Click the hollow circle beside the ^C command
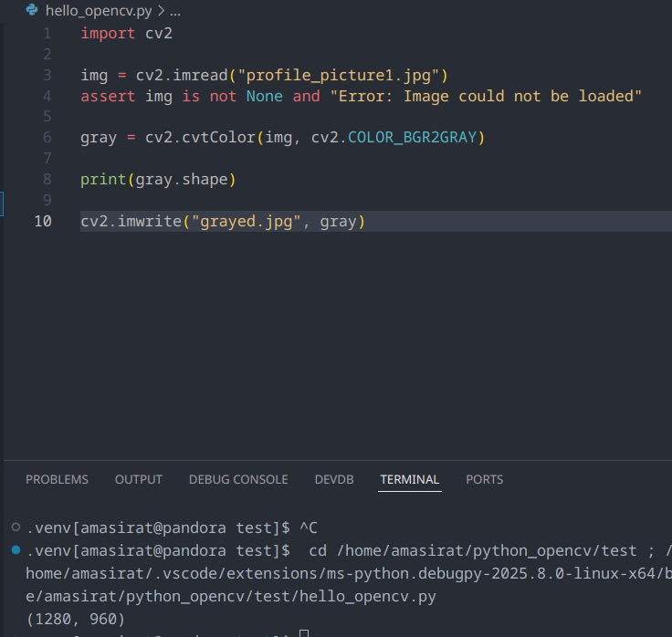This screenshot has width=672, height=637. coord(16,528)
